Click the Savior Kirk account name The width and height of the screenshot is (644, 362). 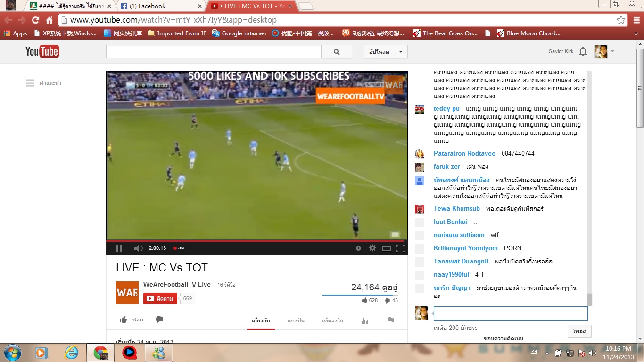[561, 52]
